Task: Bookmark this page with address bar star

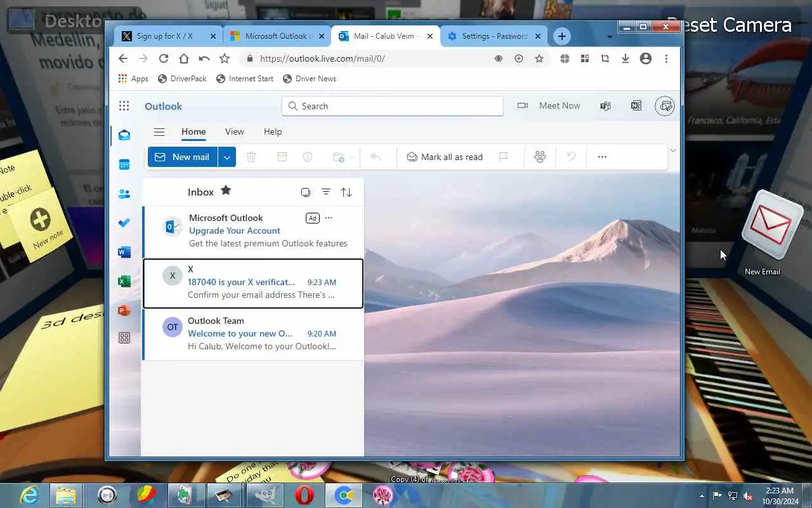Action: coord(539,58)
